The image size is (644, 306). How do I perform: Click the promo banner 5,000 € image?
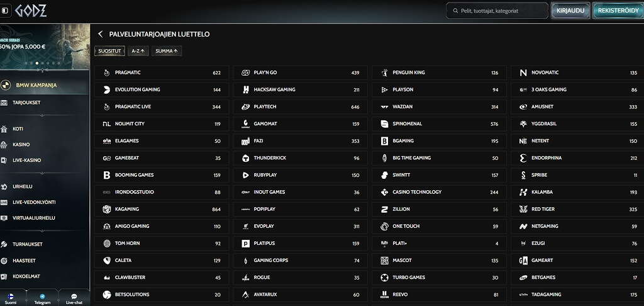pos(45,46)
